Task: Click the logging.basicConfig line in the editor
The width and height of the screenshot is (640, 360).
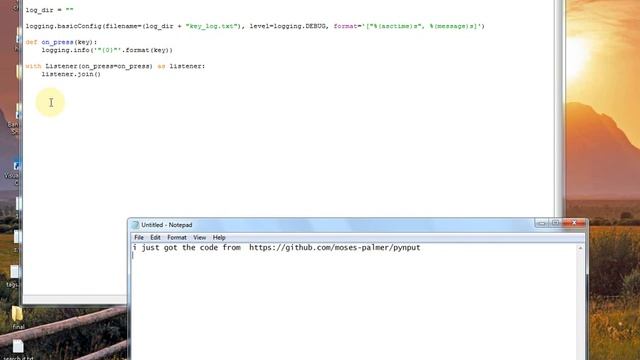Action: 255,26
